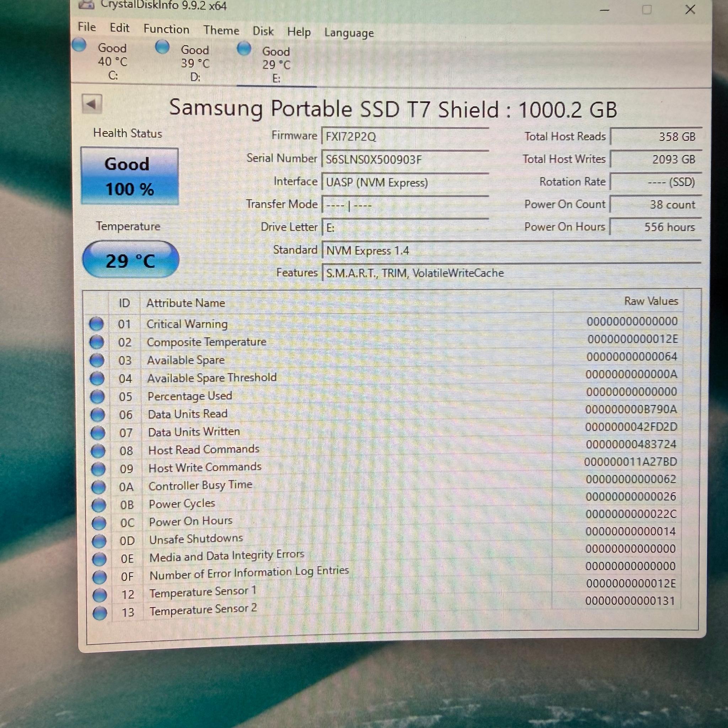Click the status icon for Temperature Sensor 1
This screenshot has width=728, height=728.
click(x=100, y=595)
